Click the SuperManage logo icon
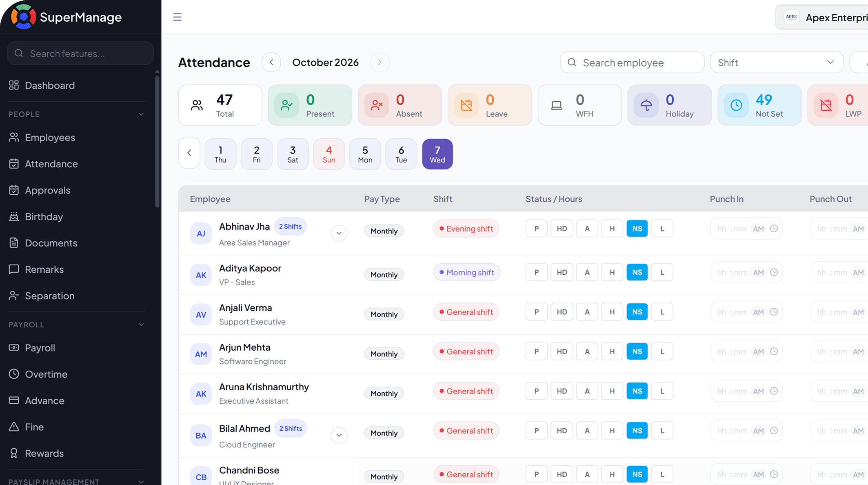868x485 pixels. (23, 17)
